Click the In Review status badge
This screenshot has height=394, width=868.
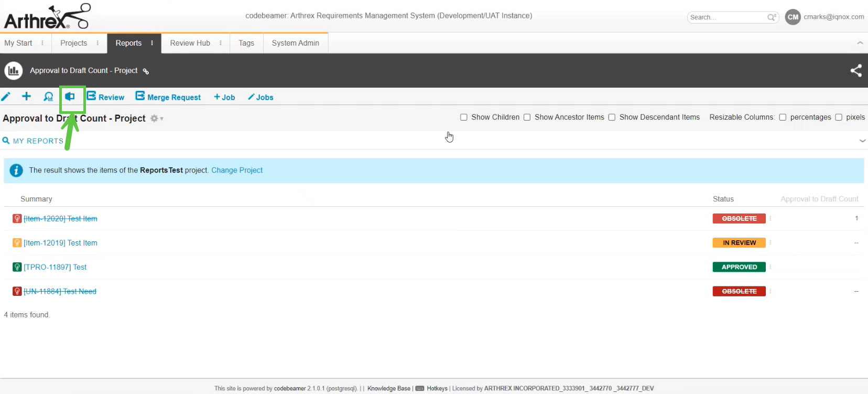(x=739, y=243)
